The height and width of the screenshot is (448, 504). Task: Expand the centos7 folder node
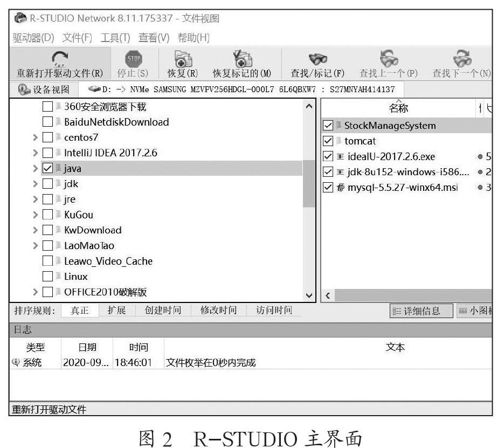[x=36, y=137]
